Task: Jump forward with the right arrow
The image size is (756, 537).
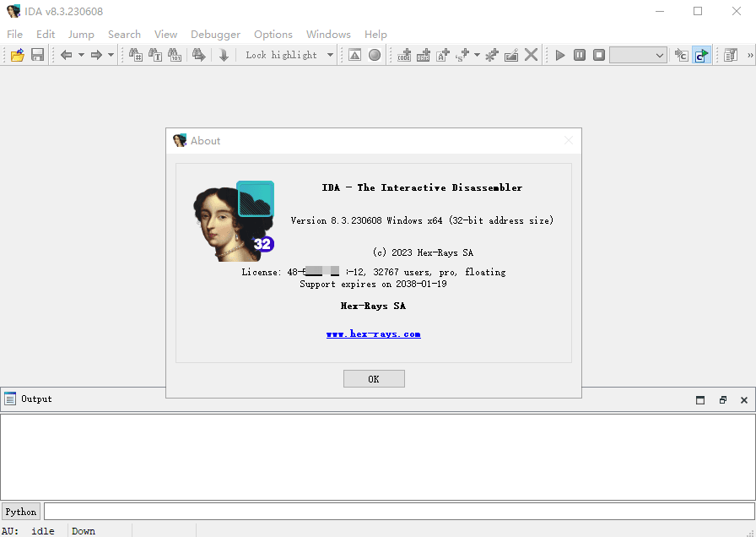Action: click(96, 55)
